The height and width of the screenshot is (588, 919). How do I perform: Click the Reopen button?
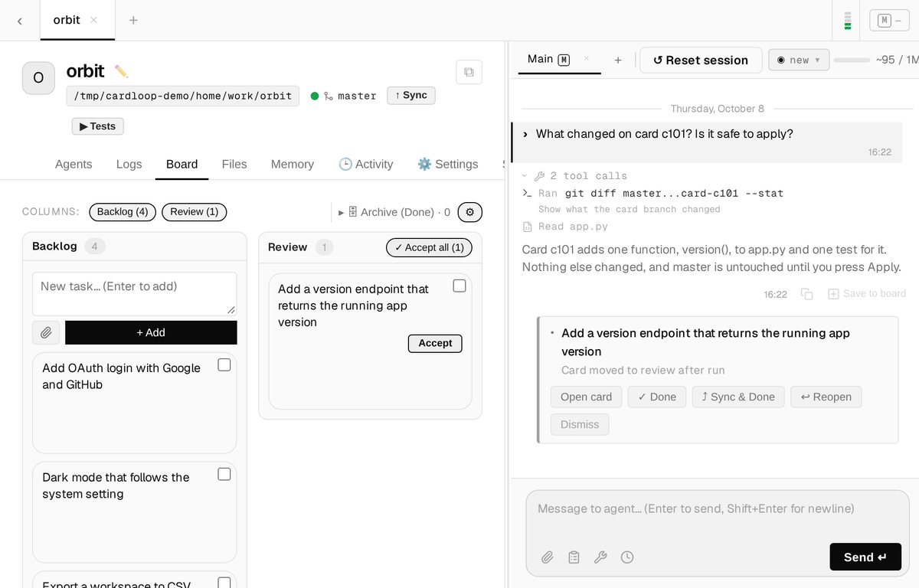point(826,397)
